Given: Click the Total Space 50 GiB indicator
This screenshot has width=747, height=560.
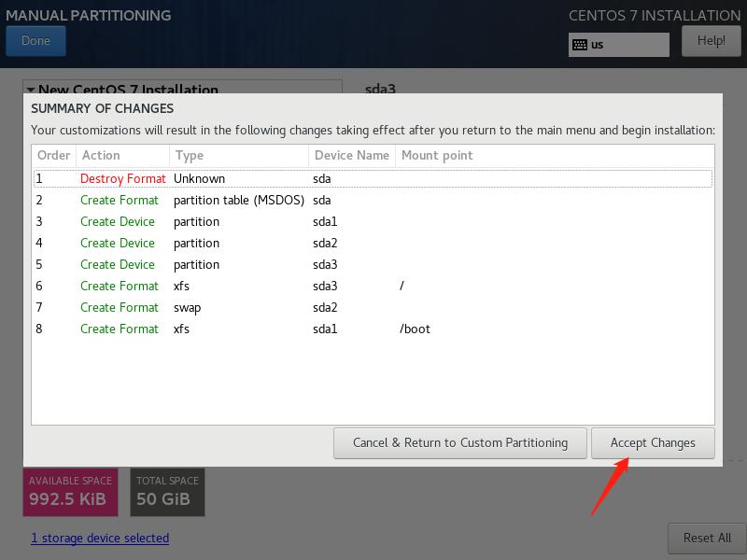Looking at the screenshot, I should pos(167,492).
